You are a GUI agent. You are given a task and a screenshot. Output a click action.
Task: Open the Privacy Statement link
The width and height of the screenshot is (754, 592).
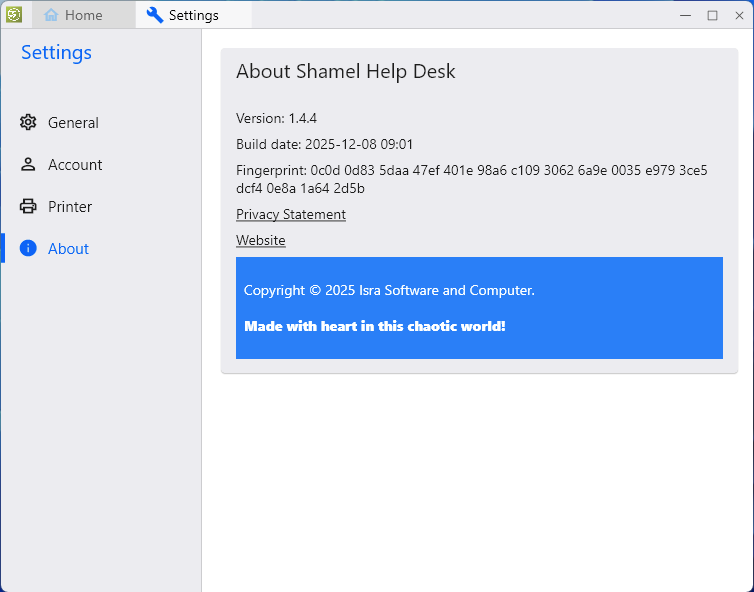tap(291, 215)
